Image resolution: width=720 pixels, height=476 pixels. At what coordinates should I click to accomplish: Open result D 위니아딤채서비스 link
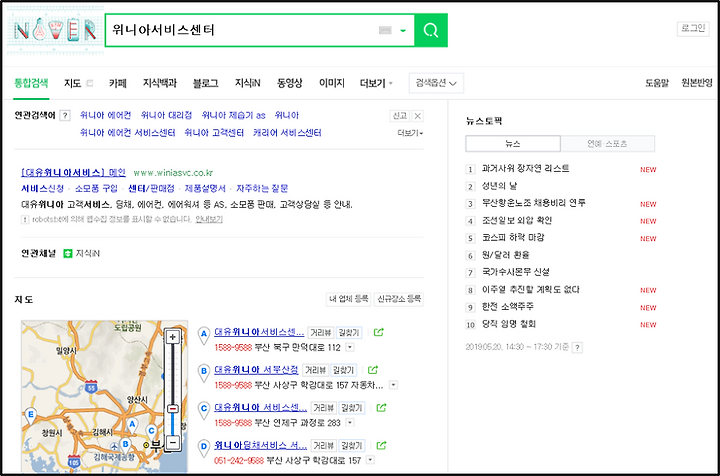pyautogui.click(x=260, y=445)
